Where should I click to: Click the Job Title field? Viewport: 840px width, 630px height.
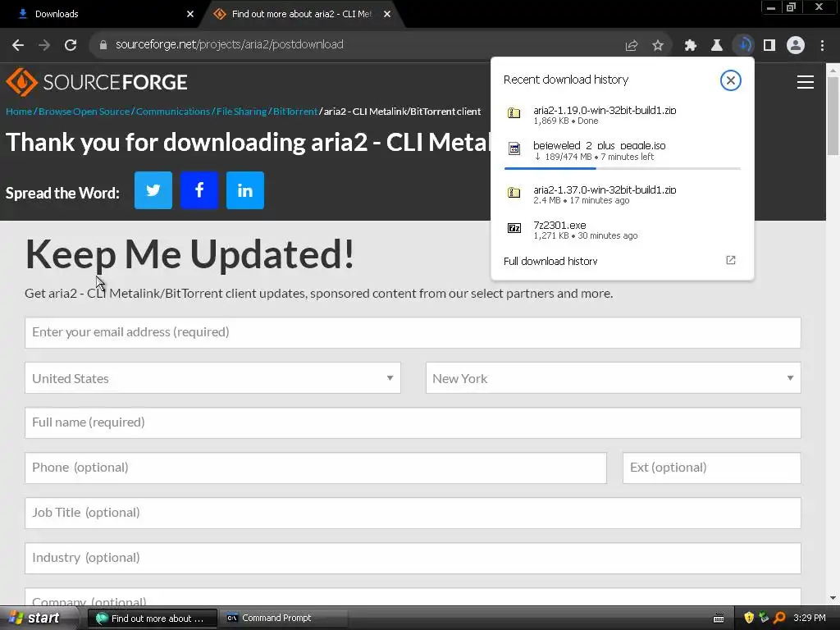coord(413,513)
